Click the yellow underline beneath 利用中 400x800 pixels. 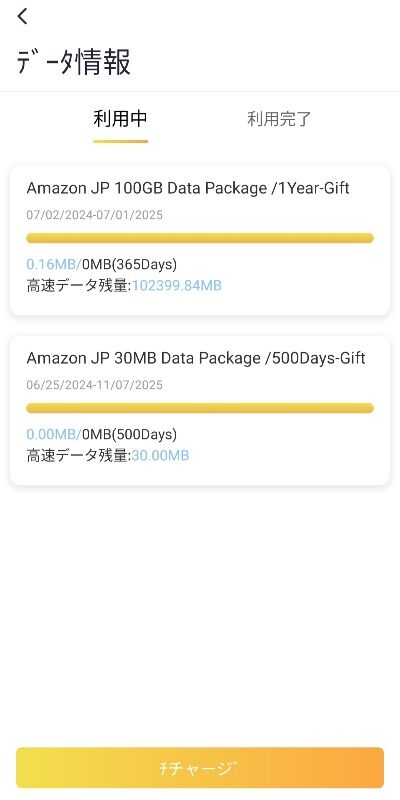tap(120, 141)
